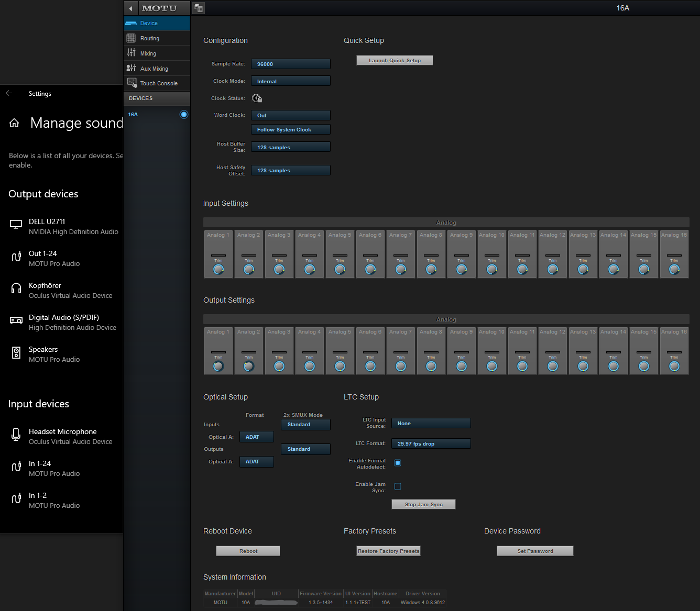700x611 pixels.
Task: Adjust input Analog 4 trim knob
Action: pos(310,269)
